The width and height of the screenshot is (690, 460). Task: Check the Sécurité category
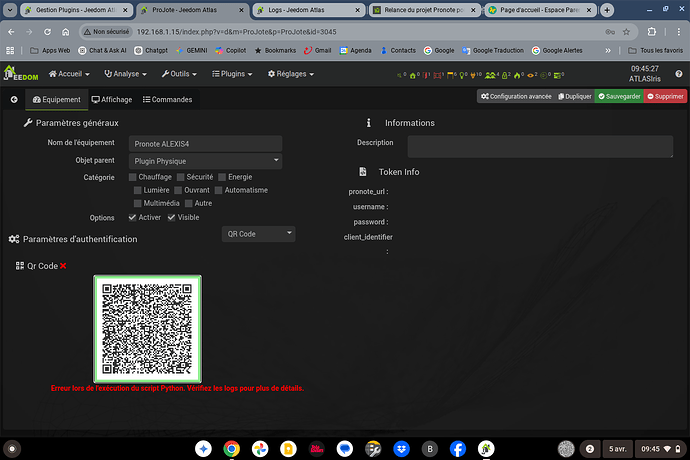pos(180,177)
